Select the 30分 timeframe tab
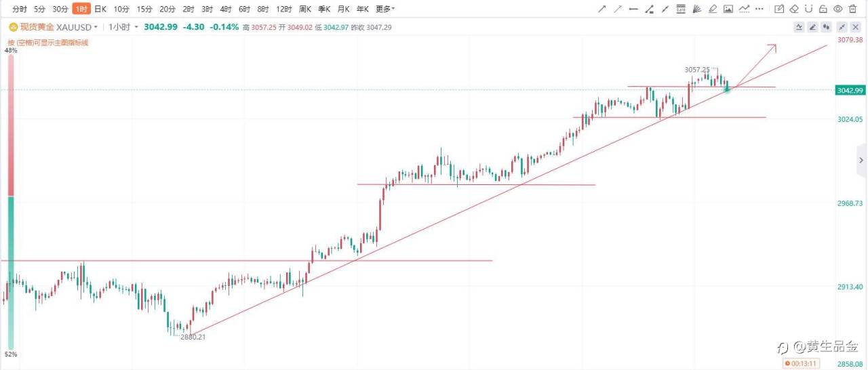868x370 pixels. 60,9
